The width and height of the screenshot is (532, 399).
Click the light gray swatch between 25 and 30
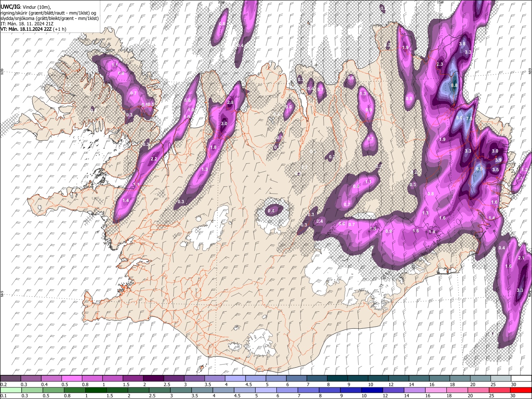(501, 378)
